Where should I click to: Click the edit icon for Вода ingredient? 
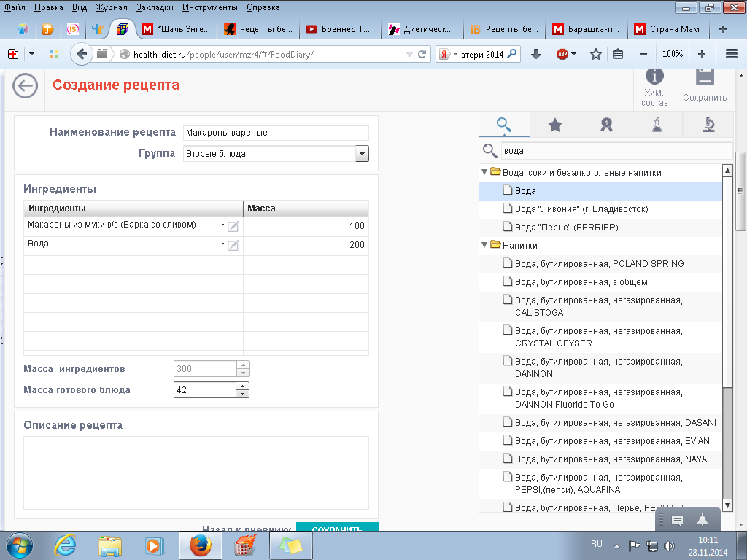[x=233, y=246]
